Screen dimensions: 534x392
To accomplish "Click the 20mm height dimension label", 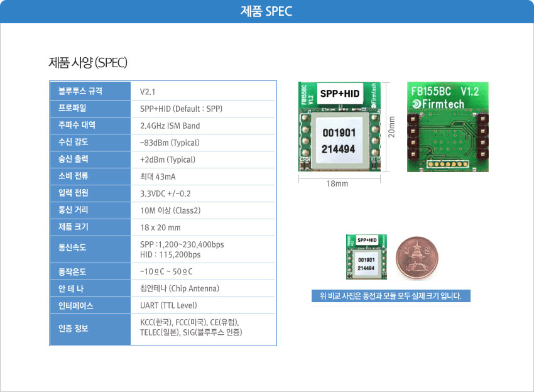I will tap(391, 127).
